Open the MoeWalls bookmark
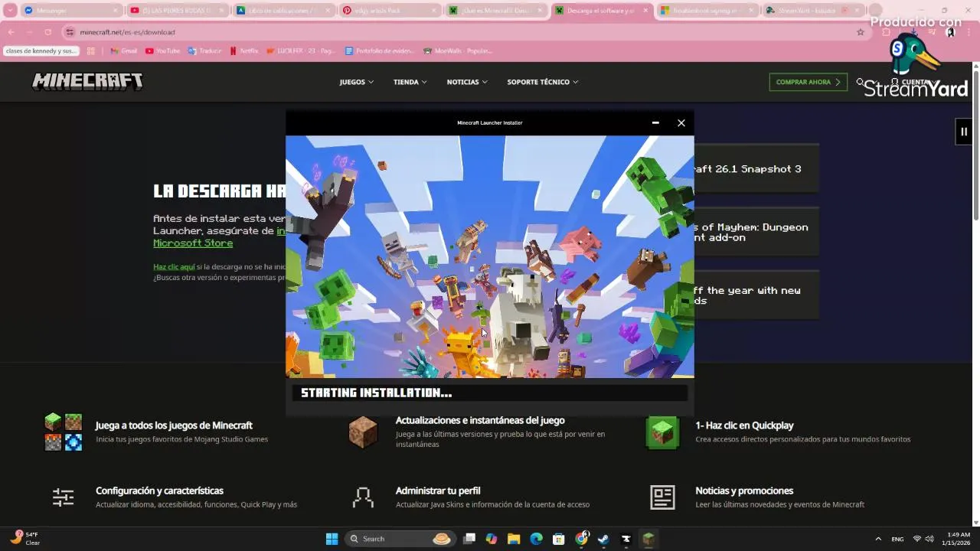Screen dimensions: 980x551 point(457,51)
